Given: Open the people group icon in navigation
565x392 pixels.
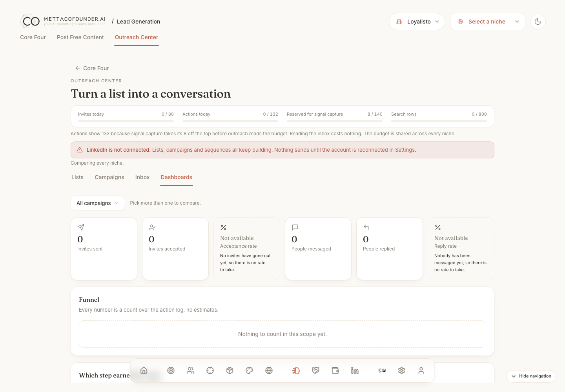Looking at the screenshot, I should tap(191, 370).
